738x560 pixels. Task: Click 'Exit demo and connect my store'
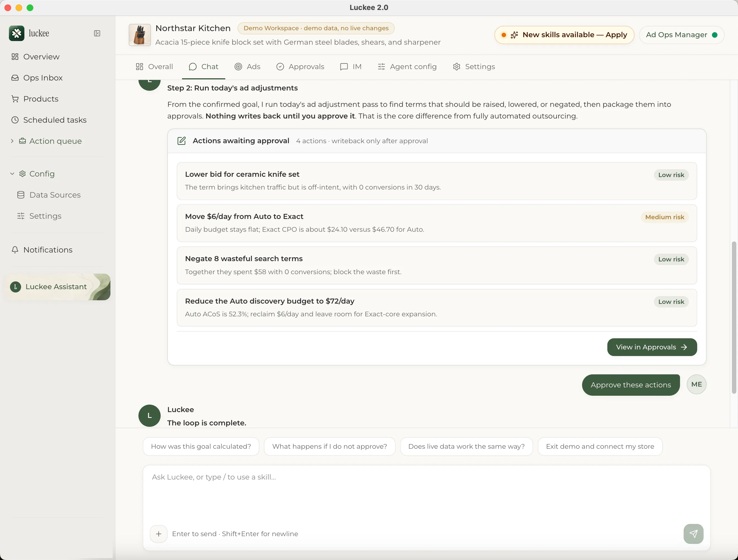(600, 447)
